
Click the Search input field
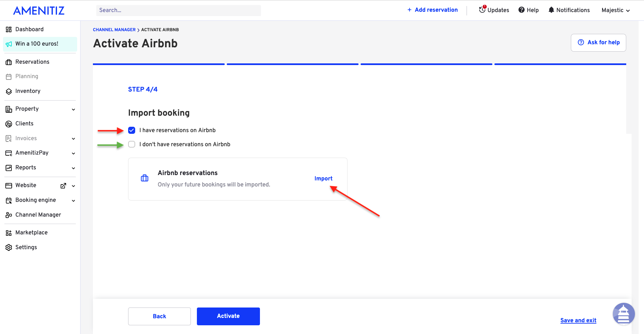[x=178, y=10]
